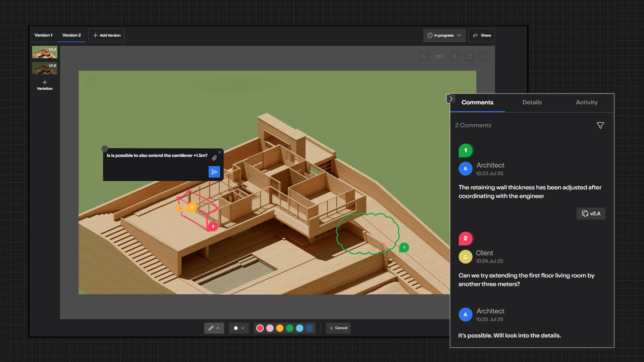The width and height of the screenshot is (644, 362).
Task: Send the cantilever comment with the paper plane icon
Action: click(214, 172)
